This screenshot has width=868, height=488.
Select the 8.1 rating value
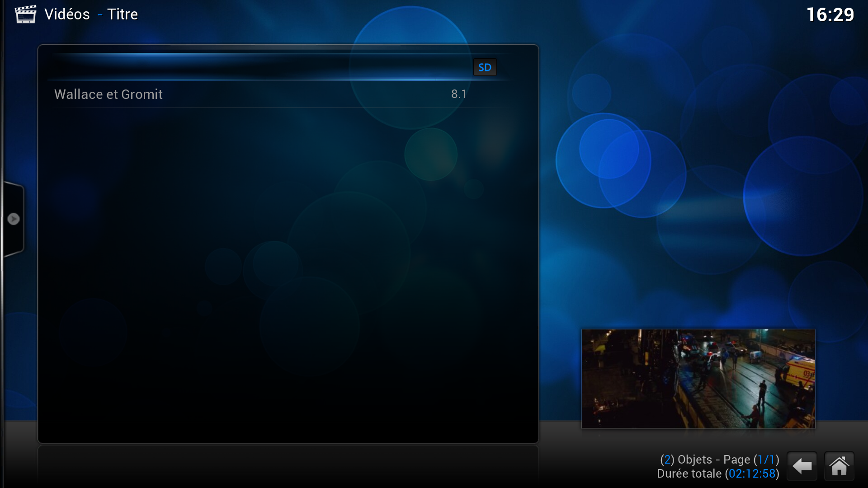pos(459,94)
